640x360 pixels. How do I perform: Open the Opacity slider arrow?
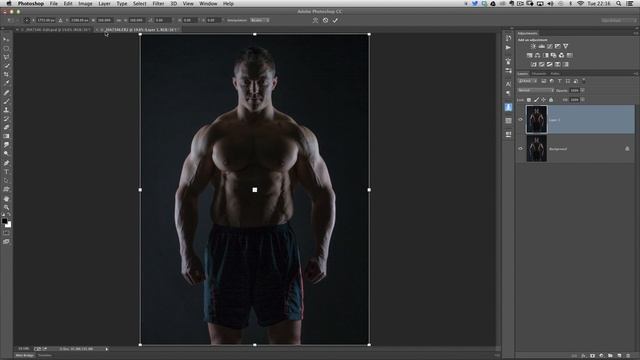[583, 91]
